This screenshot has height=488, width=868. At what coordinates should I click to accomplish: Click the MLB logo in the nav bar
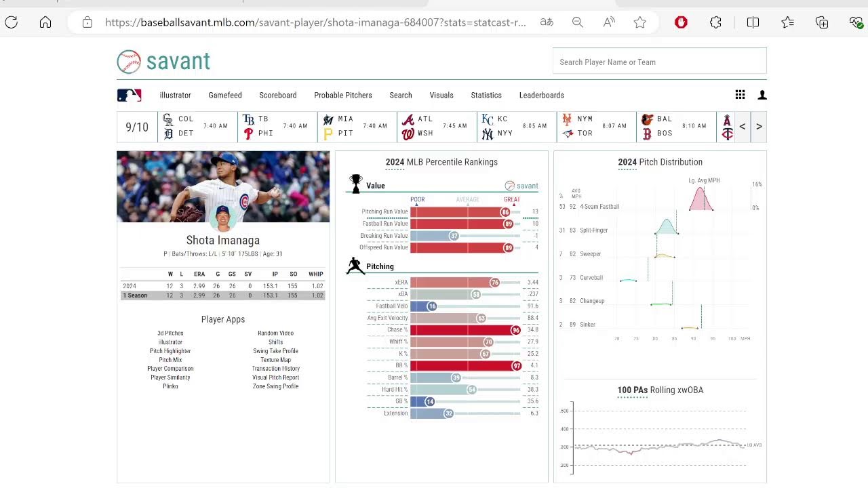point(129,95)
